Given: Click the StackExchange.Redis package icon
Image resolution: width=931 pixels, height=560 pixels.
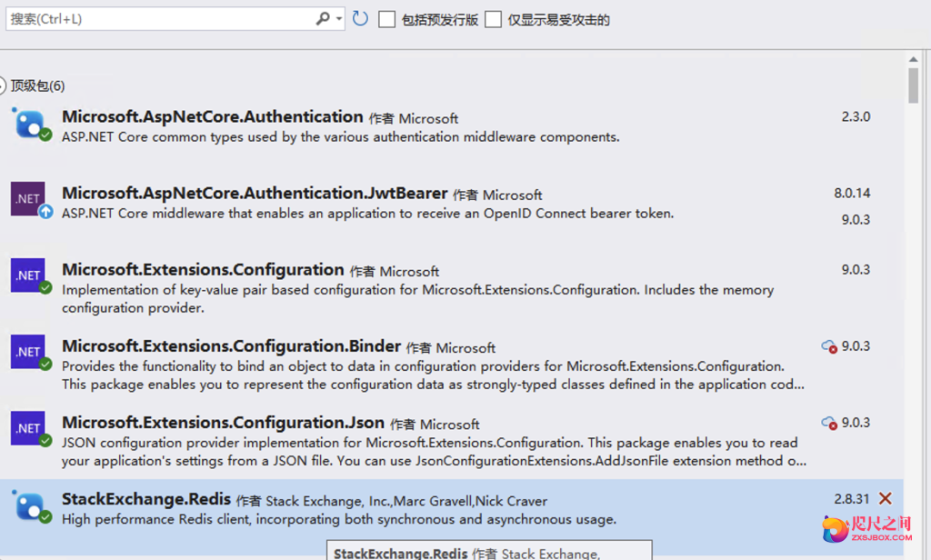Looking at the screenshot, I should coord(28,505).
